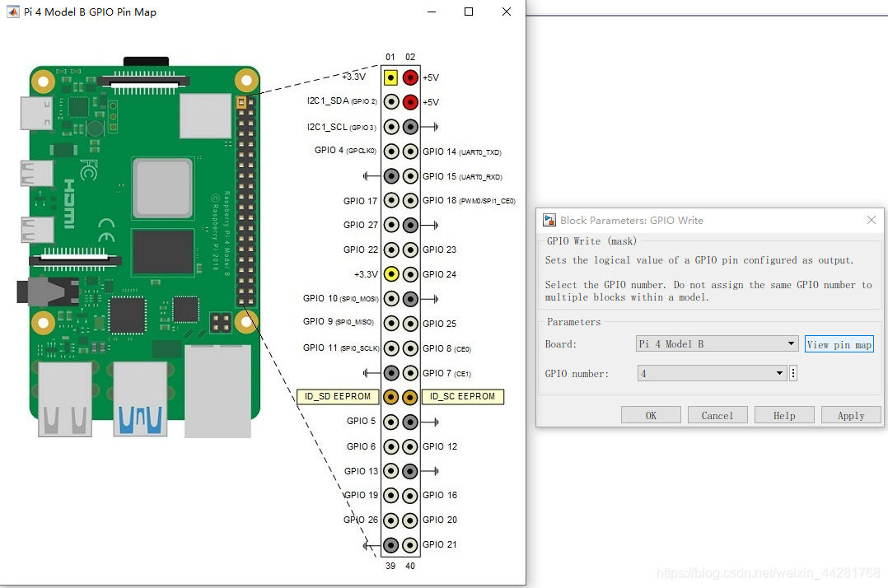Confirm with the OK button
This screenshot has height=588, width=888.
click(x=652, y=415)
